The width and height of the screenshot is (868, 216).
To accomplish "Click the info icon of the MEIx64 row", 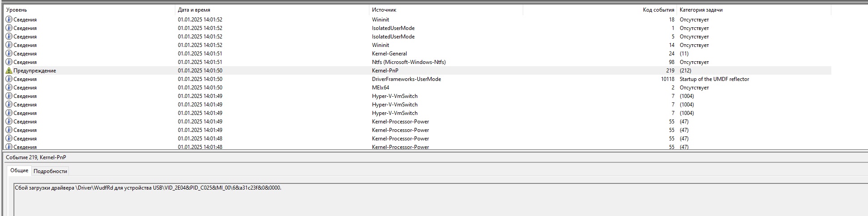I will tap(9, 88).
